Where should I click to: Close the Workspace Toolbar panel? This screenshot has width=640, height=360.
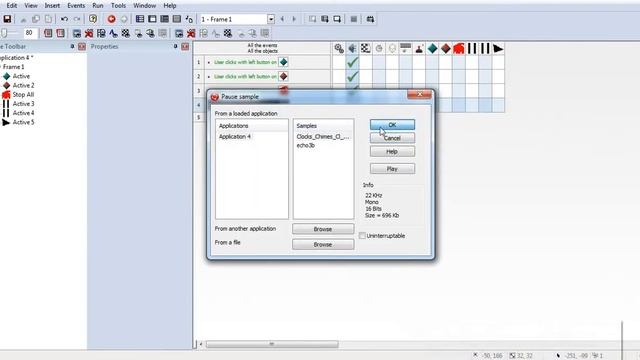coord(82,47)
